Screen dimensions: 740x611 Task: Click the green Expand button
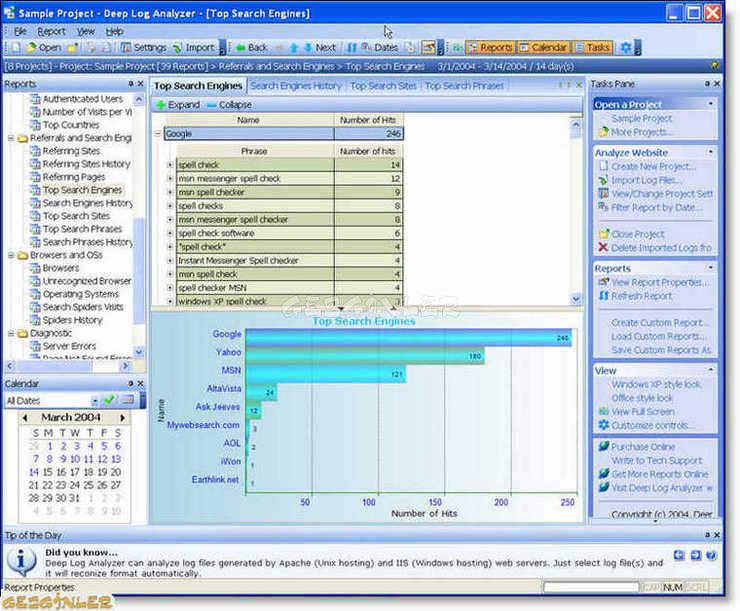178,105
